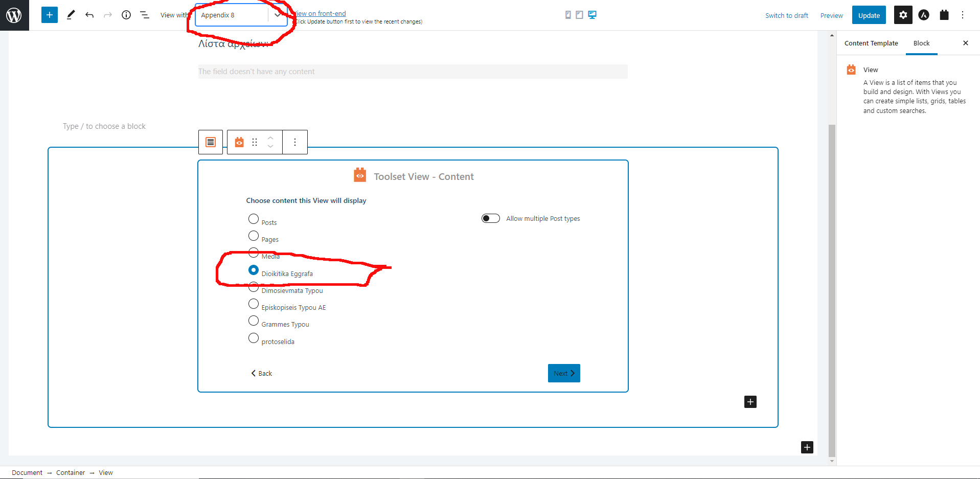Click the Update button
The image size is (980, 479).
(869, 15)
